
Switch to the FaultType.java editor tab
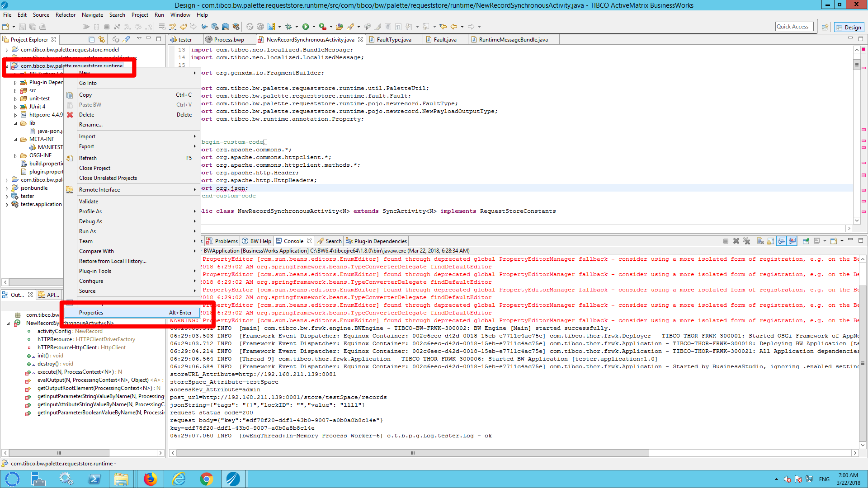(393, 40)
